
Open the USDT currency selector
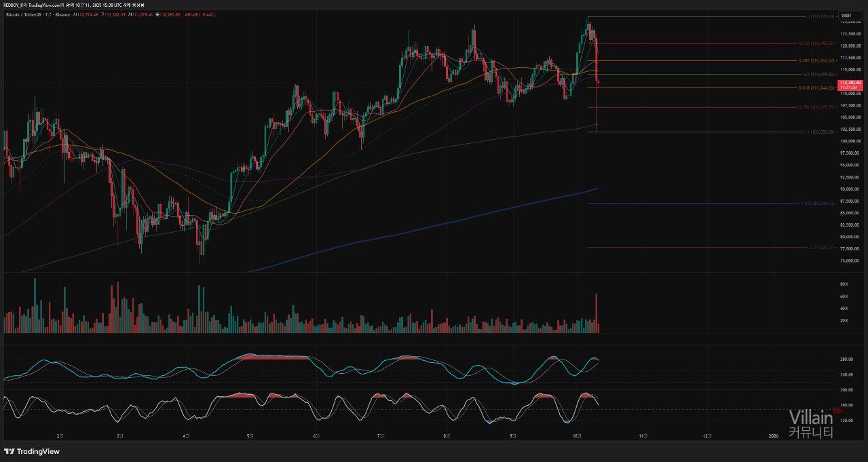(x=846, y=16)
